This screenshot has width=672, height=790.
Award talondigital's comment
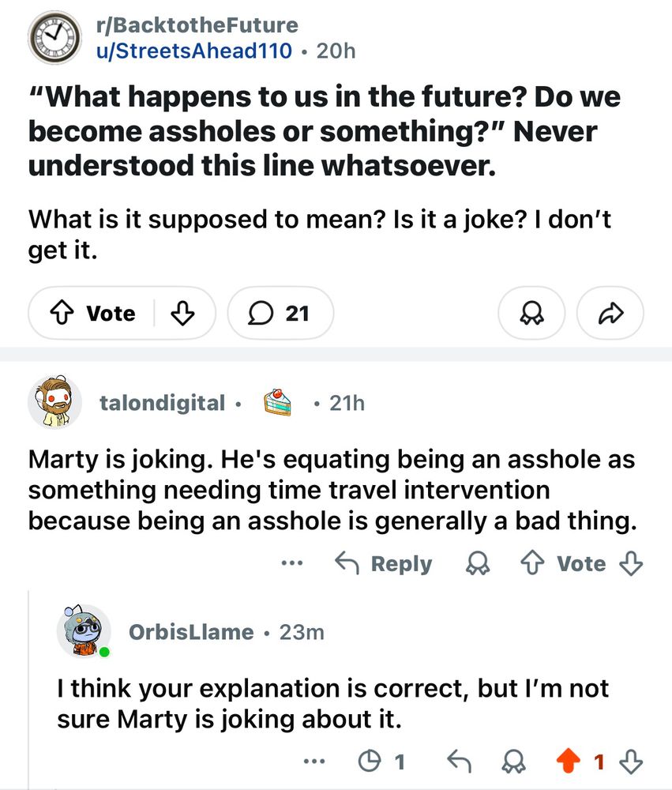coord(477,563)
